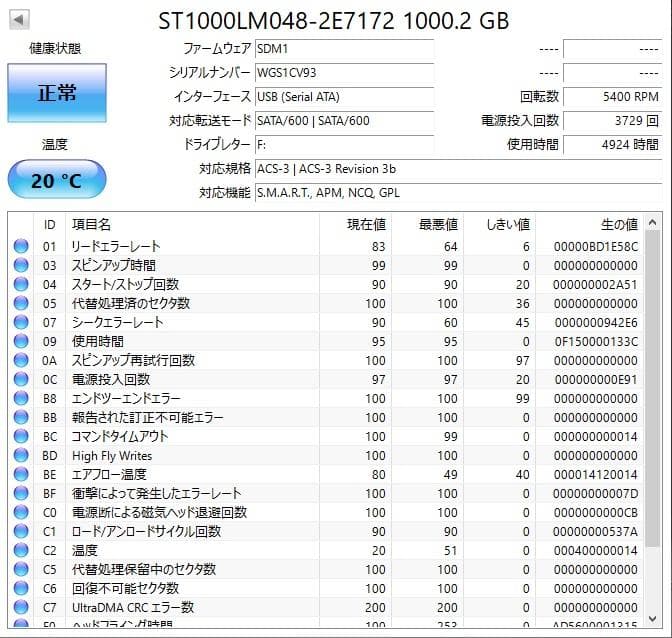This screenshot has height=638, width=672.
Task: Click the status orb for スタート/ストップ回数 row
Action: [21, 285]
